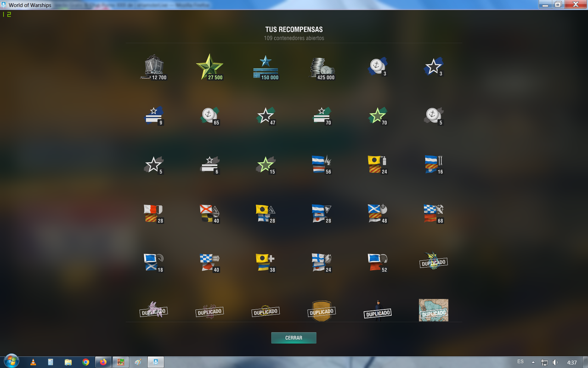
Task: Click the coal reward icon showing 12 700
Action: point(153,68)
